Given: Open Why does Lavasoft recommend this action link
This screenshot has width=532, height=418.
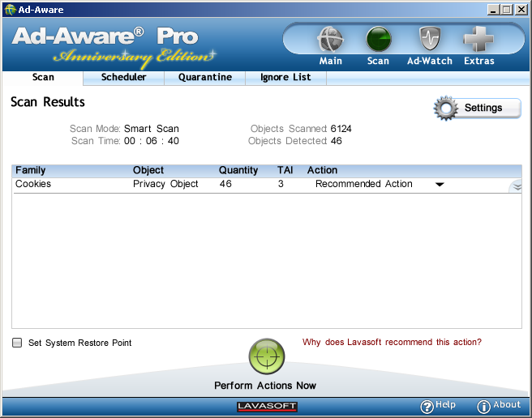Looking at the screenshot, I should [392, 342].
